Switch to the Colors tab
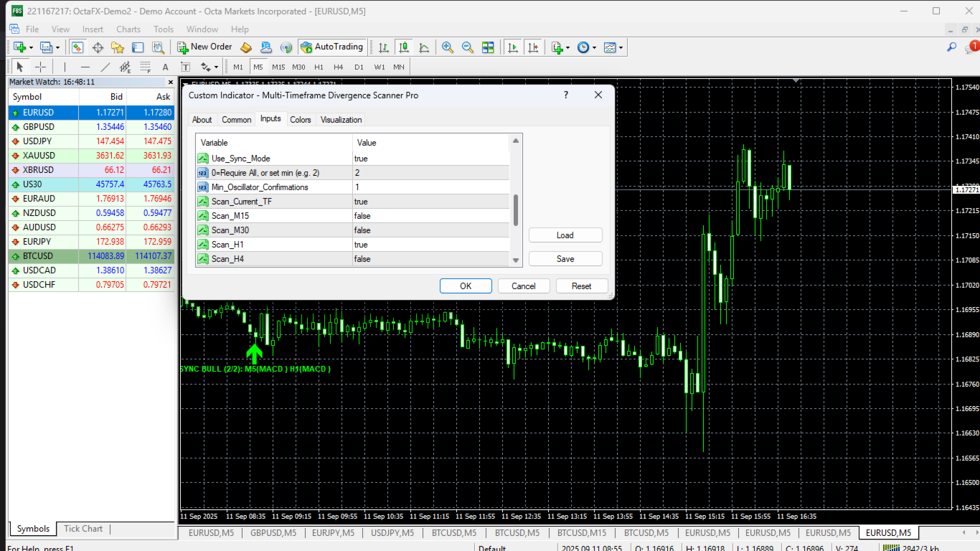 (301, 120)
